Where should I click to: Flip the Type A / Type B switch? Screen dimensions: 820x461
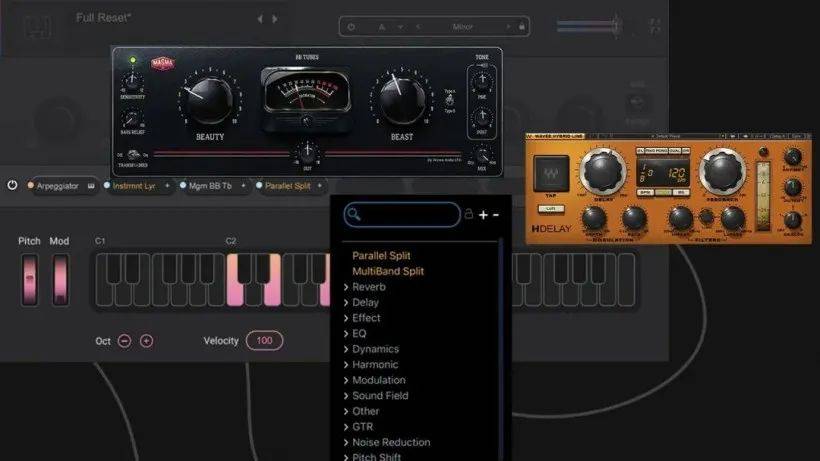click(x=449, y=100)
